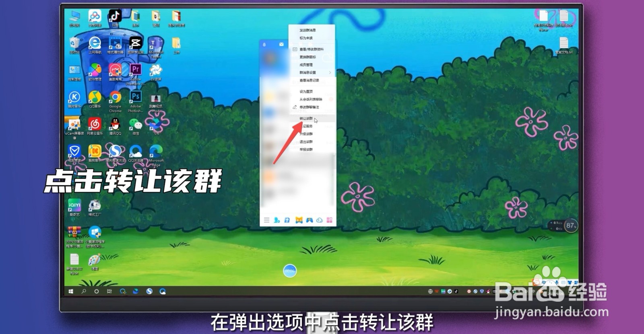Select the 上传 folder on desktop
This screenshot has height=334, width=644.
click(x=176, y=45)
